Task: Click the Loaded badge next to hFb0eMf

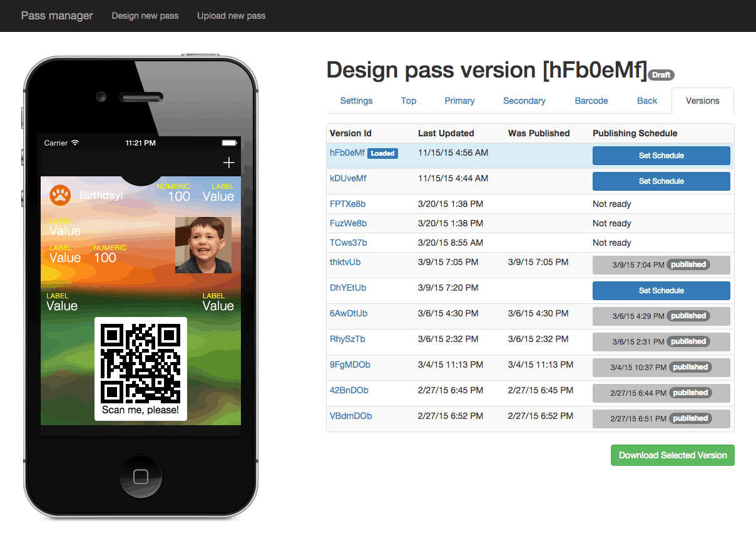Action: coord(382,153)
